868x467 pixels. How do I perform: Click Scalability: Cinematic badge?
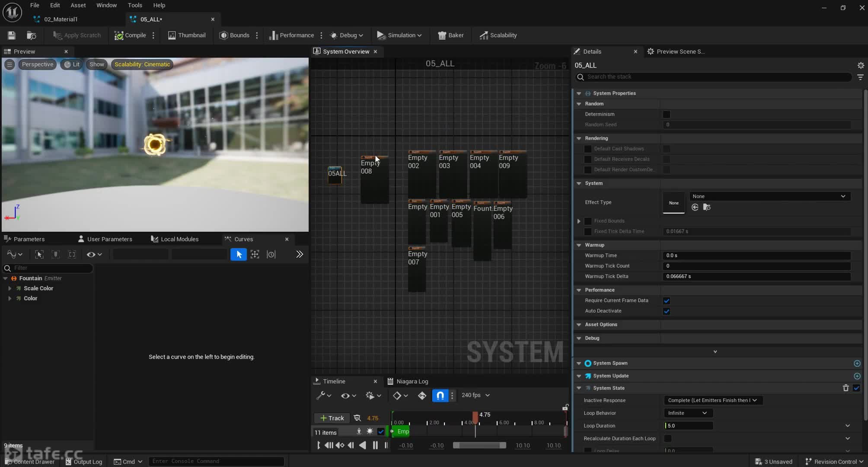(x=142, y=64)
